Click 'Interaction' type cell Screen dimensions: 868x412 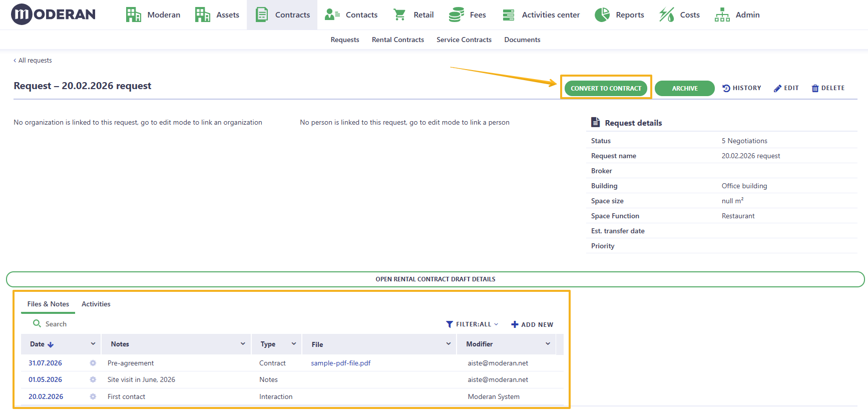click(276, 396)
